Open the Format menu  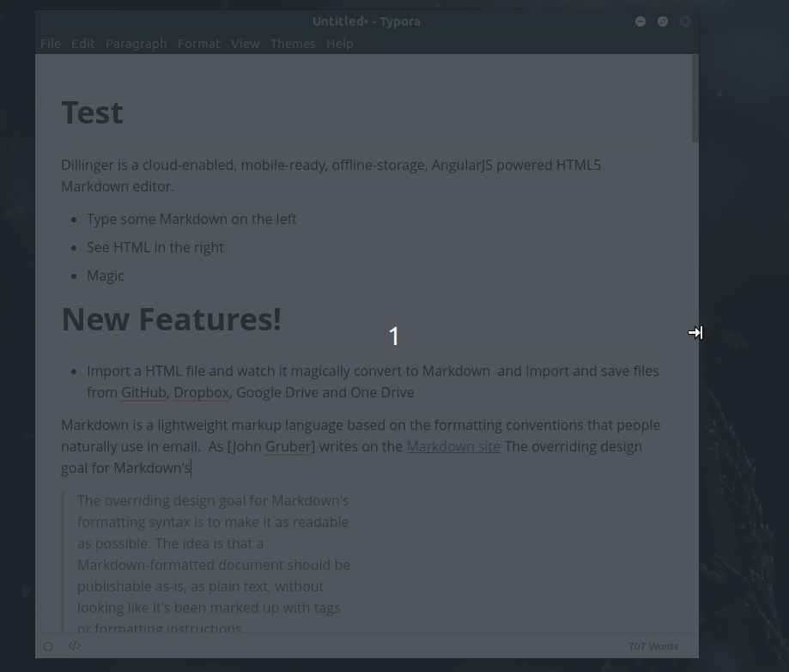198,43
